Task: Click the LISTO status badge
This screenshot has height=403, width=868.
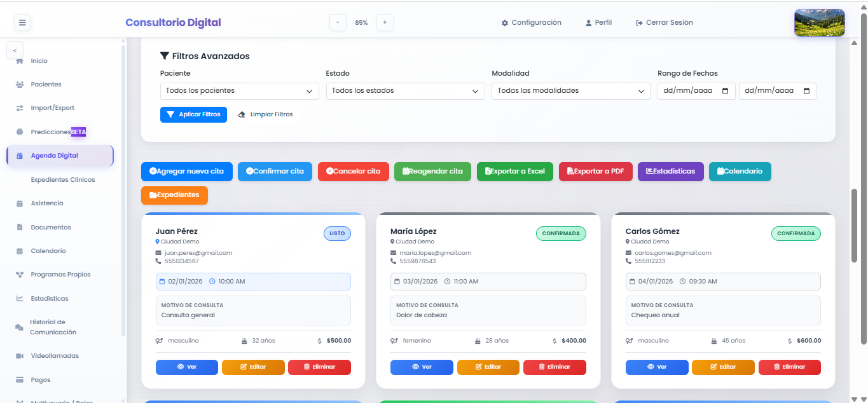Action: pos(337,234)
